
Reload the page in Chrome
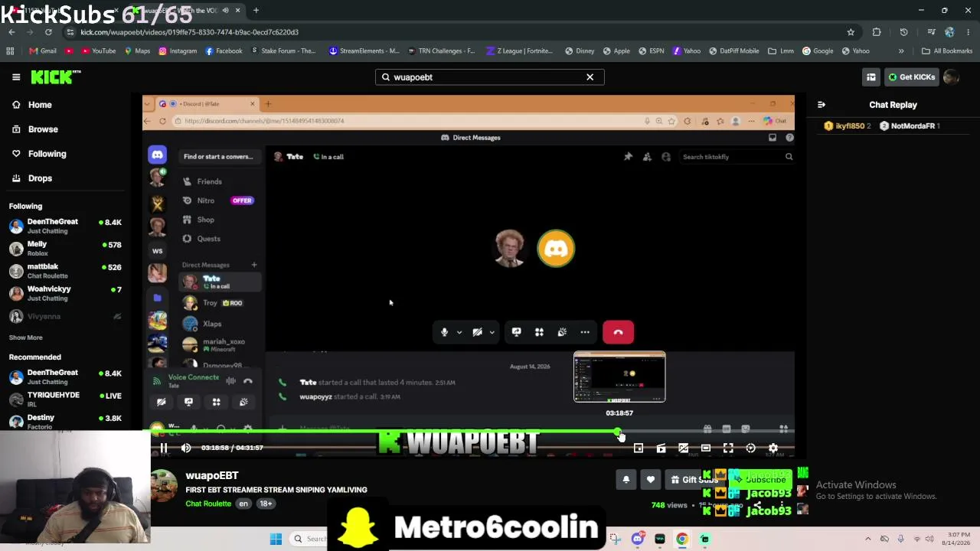point(48,32)
